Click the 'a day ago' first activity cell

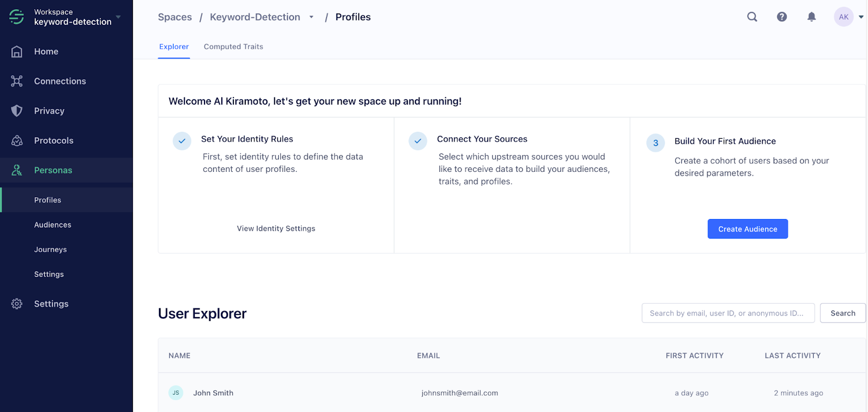tap(692, 393)
